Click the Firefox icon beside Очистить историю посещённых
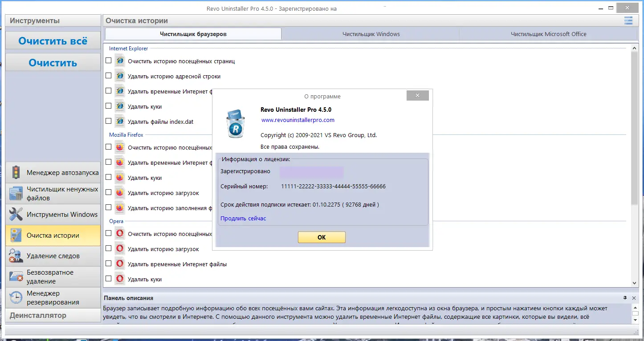Screen dimensions: 644x341 tap(119, 147)
